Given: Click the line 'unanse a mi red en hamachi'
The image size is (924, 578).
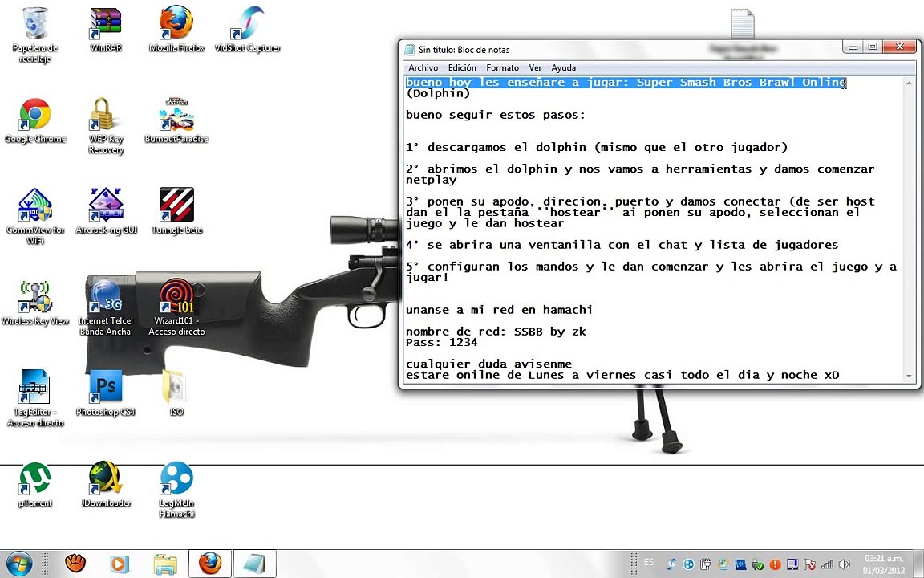Looking at the screenshot, I should point(499,310).
